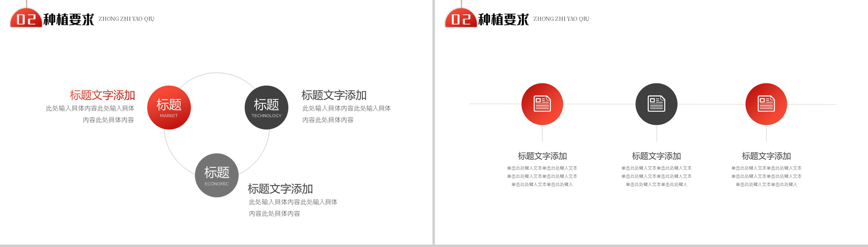Select paragraph below the right red document icon
The height and width of the screenshot is (247, 868).
(x=766, y=176)
